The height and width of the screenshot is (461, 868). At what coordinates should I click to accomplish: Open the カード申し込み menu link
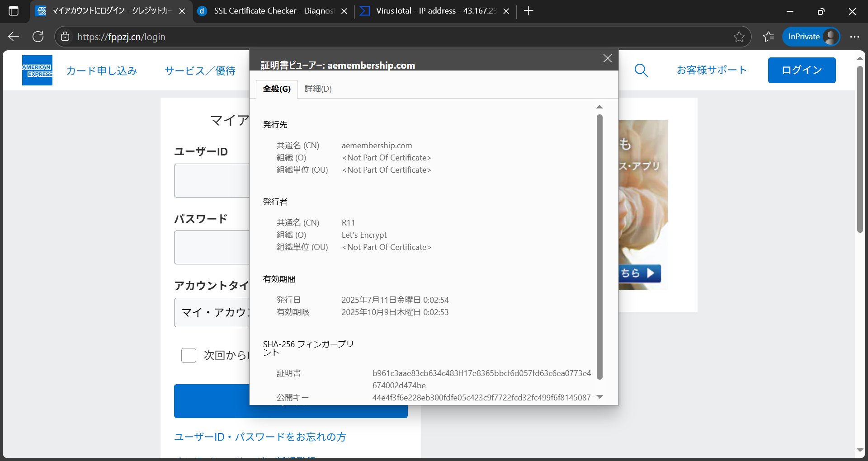[x=102, y=71]
